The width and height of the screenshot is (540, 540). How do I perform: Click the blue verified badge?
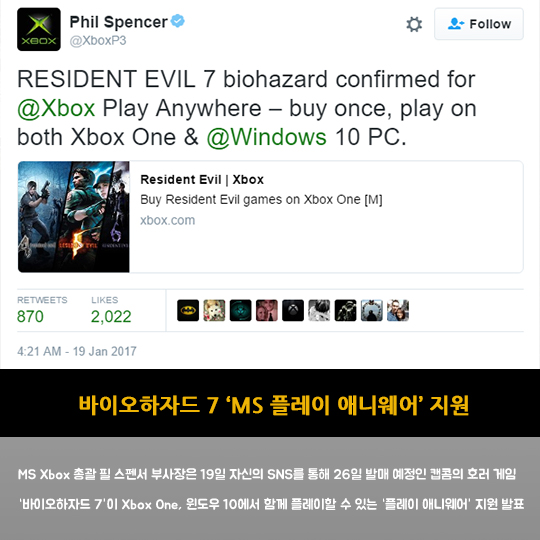[178, 21]
